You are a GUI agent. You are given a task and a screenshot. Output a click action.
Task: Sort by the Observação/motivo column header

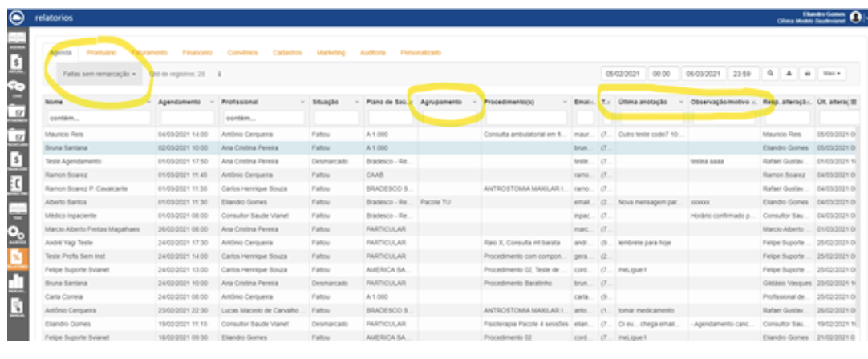pyautogui.click(x=720, y=103)
